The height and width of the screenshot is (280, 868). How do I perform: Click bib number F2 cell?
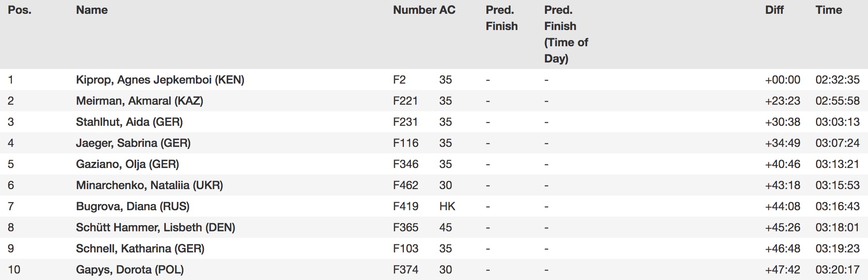(399, 80)
